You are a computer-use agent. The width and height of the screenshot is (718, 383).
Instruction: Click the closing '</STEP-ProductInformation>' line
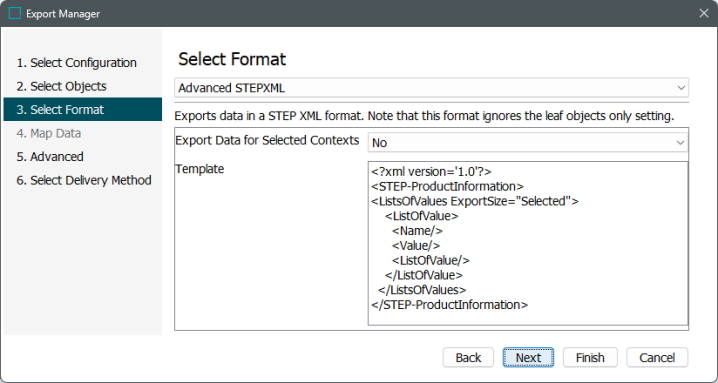coord(450,305)
